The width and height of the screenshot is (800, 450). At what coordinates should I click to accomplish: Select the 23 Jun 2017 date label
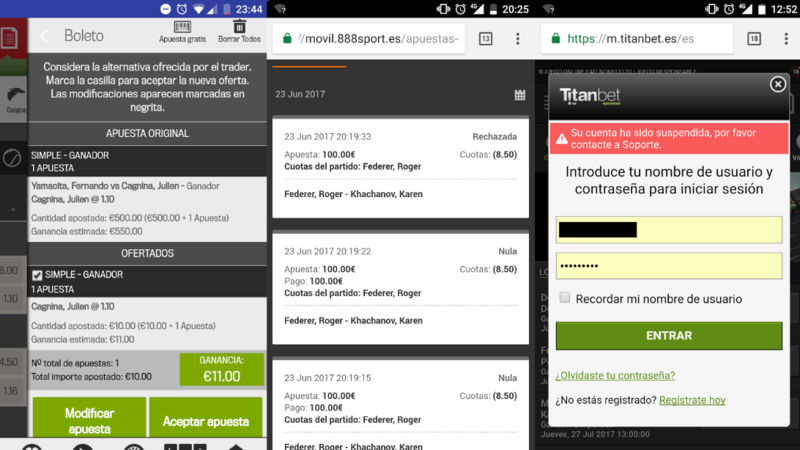(x=300, y=94)
